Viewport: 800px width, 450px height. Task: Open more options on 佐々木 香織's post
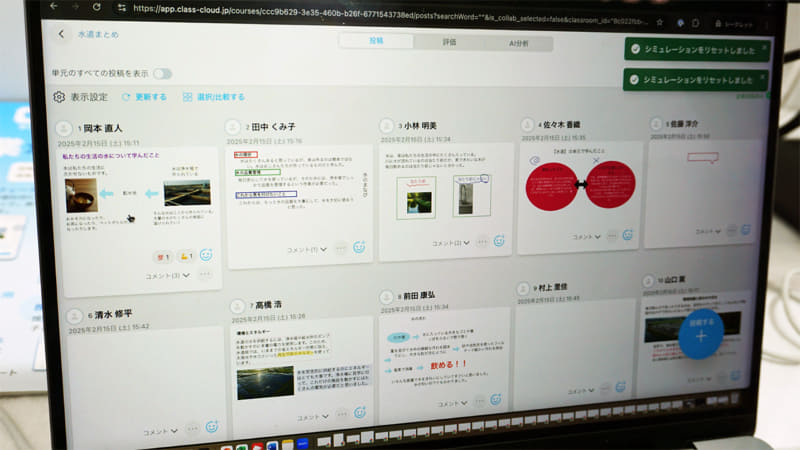click(x=612, y=236)
